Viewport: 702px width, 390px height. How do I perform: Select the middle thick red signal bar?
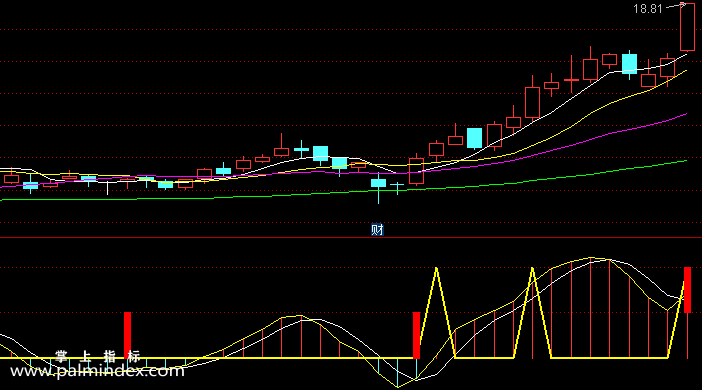click(416, 335)
